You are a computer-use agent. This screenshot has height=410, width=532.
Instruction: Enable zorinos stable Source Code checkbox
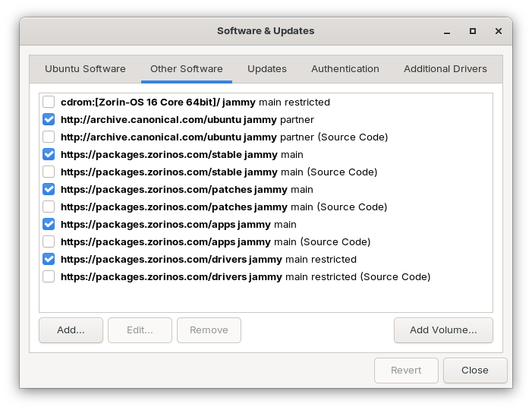[x=49, y=172]
